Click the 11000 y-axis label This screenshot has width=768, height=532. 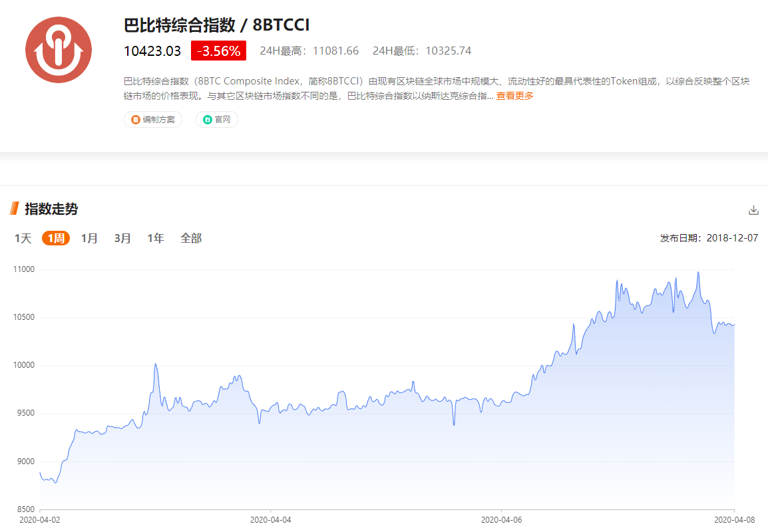[x=24, y=269]
